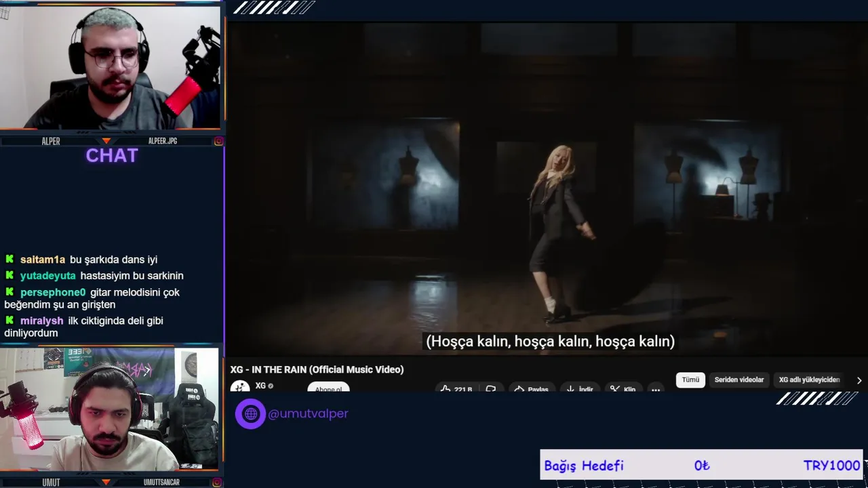Click the Kick badge beside saitam1a
The height and width of the screenshot is (488, 868).
[x=9, y=260]
